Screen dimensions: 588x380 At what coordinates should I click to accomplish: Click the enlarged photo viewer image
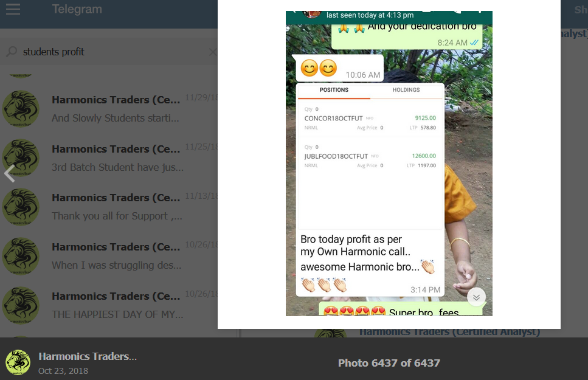(x=389, y=164)
